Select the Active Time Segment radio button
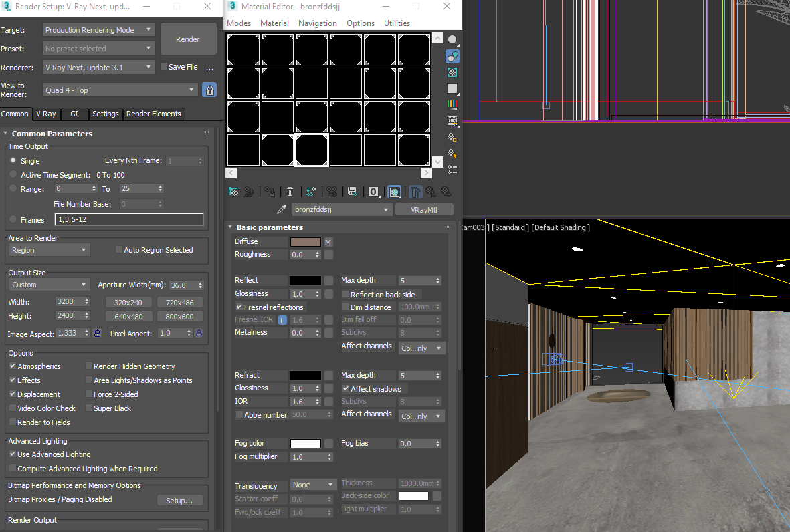This screenshot has height=532, width=790. pyautogui.click(x=13, y=175)
